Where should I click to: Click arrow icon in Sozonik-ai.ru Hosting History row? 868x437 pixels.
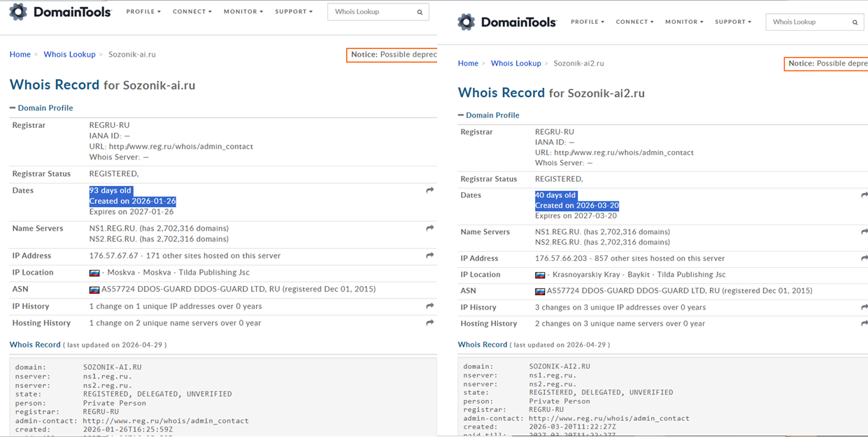click(429, 323)
